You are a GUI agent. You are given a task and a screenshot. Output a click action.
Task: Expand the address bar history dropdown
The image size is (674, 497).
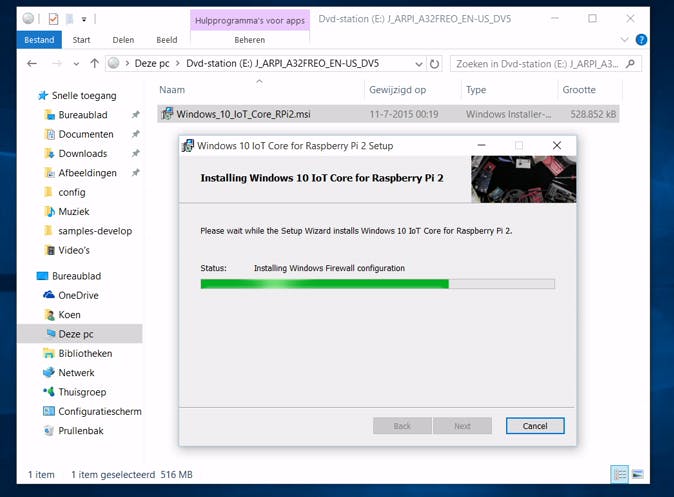pos(419,64)
